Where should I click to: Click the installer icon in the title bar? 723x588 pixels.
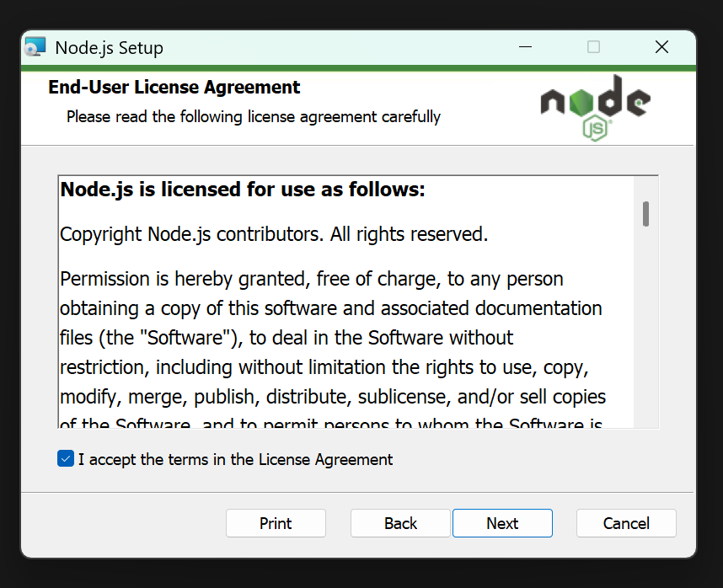tap(35, 47)
